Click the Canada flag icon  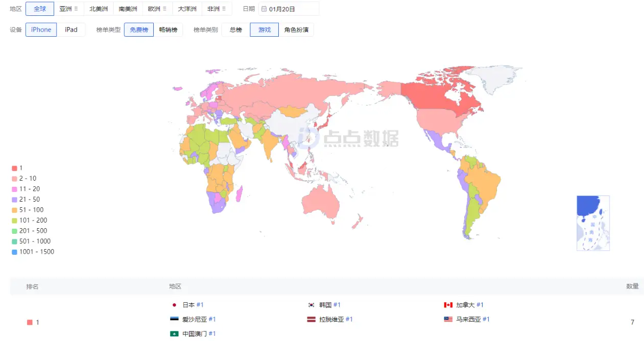click(448, 305)
